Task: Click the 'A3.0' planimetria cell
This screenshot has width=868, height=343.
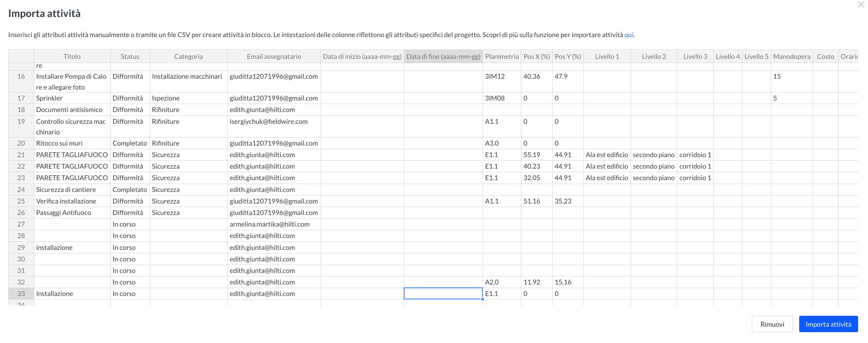Action: (502, 143)
